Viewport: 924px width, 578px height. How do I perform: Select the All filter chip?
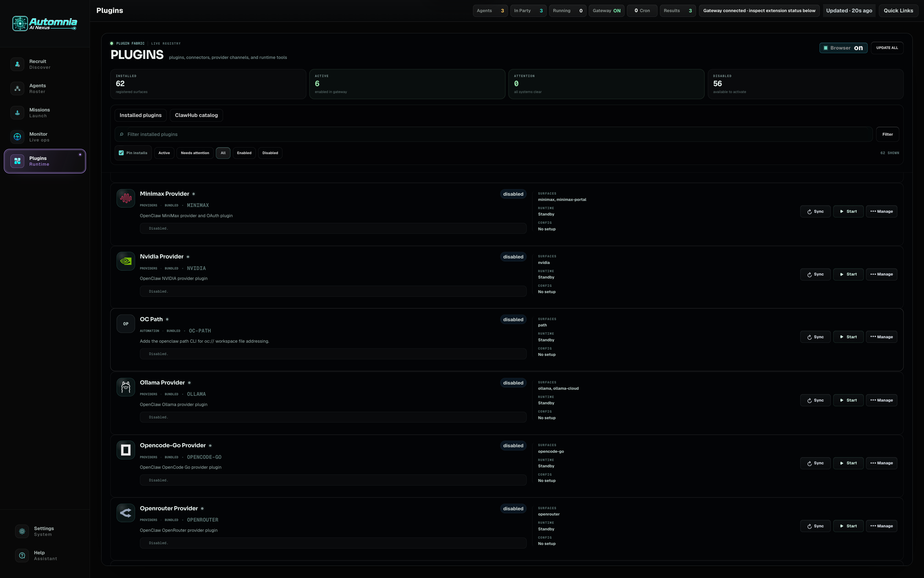pos(223,153)
